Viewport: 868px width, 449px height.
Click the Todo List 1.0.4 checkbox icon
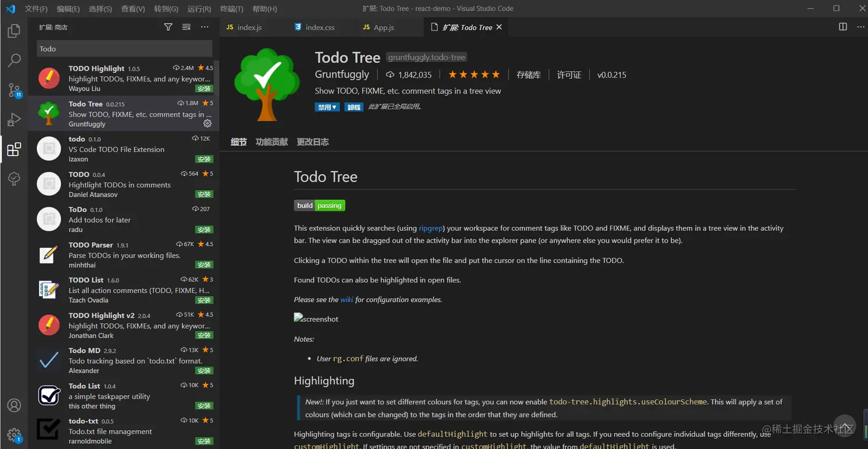pos(49,396)
